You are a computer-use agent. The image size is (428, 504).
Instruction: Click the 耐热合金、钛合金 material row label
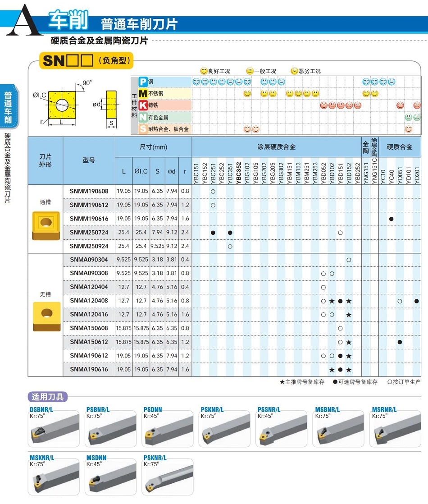point(168,129)
